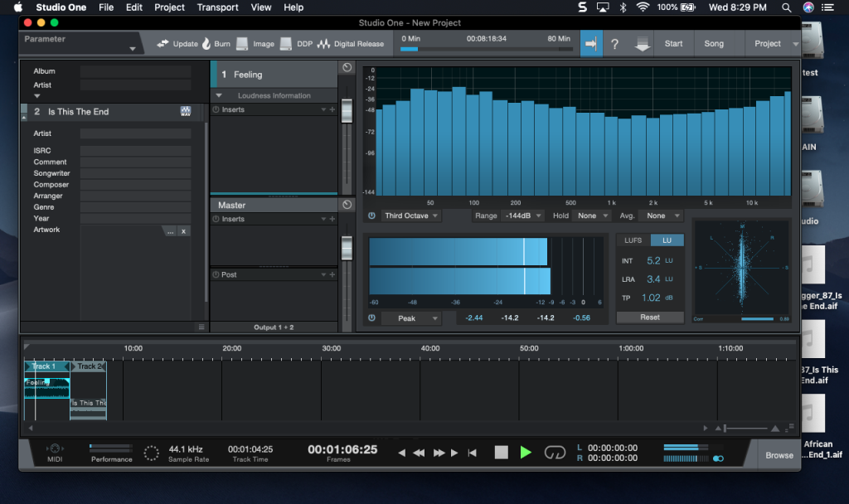This screenshot has width=849, height=504.
Task: Toggle level meter power button near Peak
Action: (371, 317)
